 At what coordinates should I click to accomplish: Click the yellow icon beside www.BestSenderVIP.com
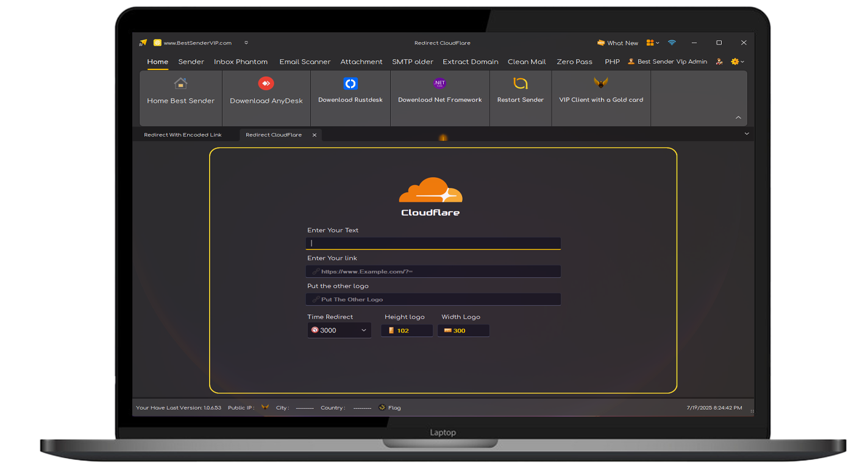pyautogui.click(x=157, y=43)
